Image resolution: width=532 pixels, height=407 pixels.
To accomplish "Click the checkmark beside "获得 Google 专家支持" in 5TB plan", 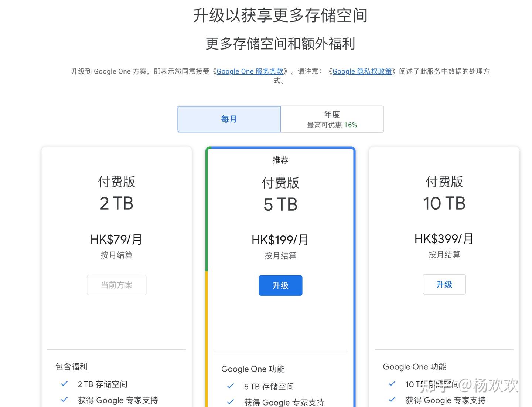I will (x=230, y=402).
